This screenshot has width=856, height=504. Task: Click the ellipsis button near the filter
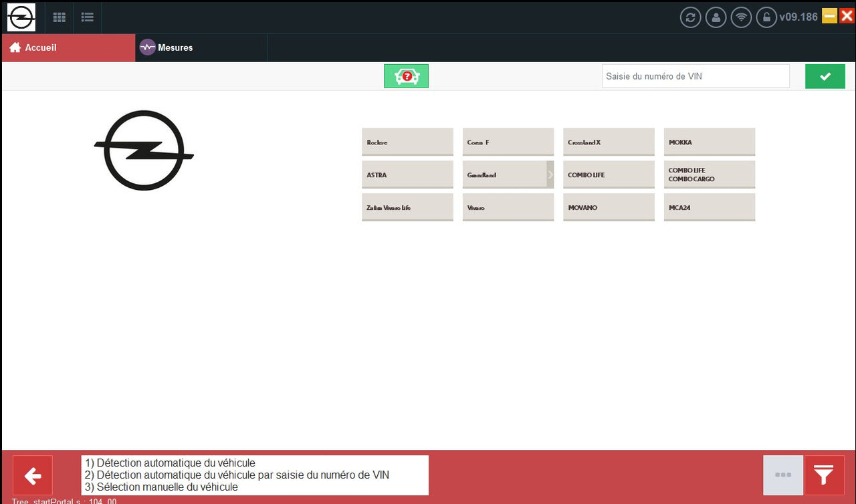pyautogui.click(x=782, y=475)
